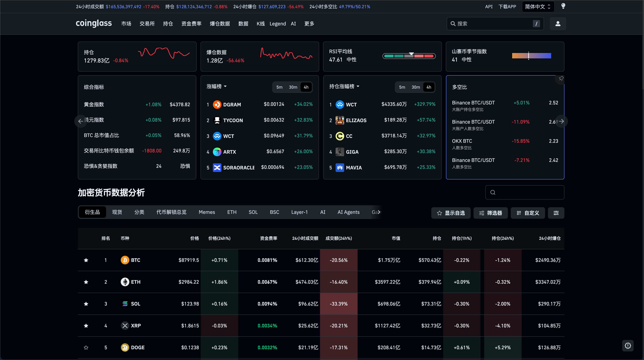The width and height of the screenshot is (644, 360).
Task: Open the 爆仓数据 menu
Action: [x=220, y=23]
